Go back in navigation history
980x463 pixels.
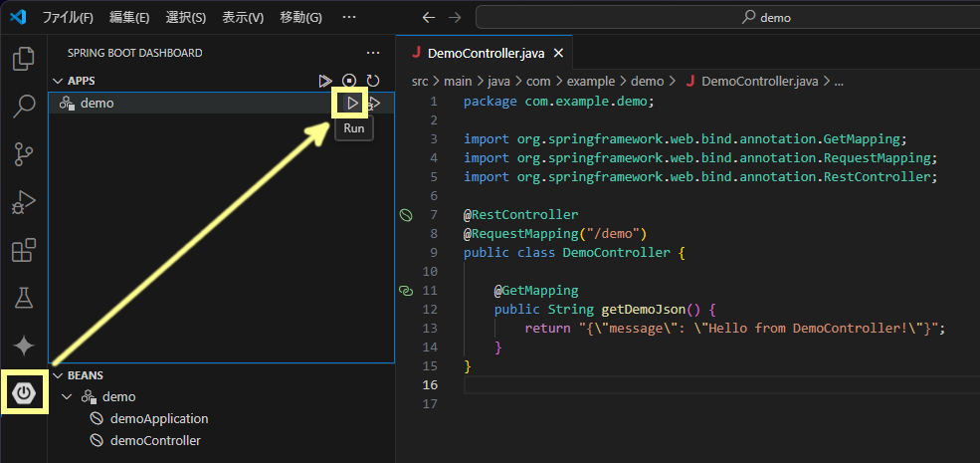pyautogui.click(x=429, y=18)
